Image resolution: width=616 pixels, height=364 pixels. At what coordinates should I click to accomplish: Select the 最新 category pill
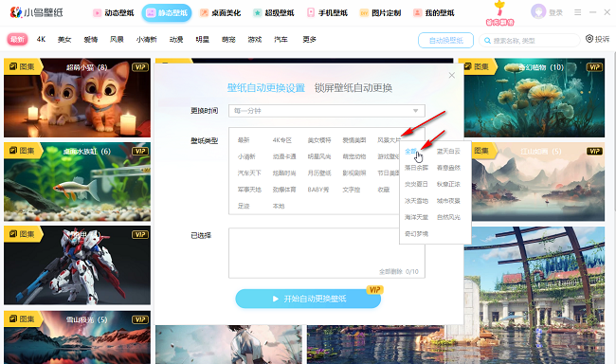tap(17, 39)
